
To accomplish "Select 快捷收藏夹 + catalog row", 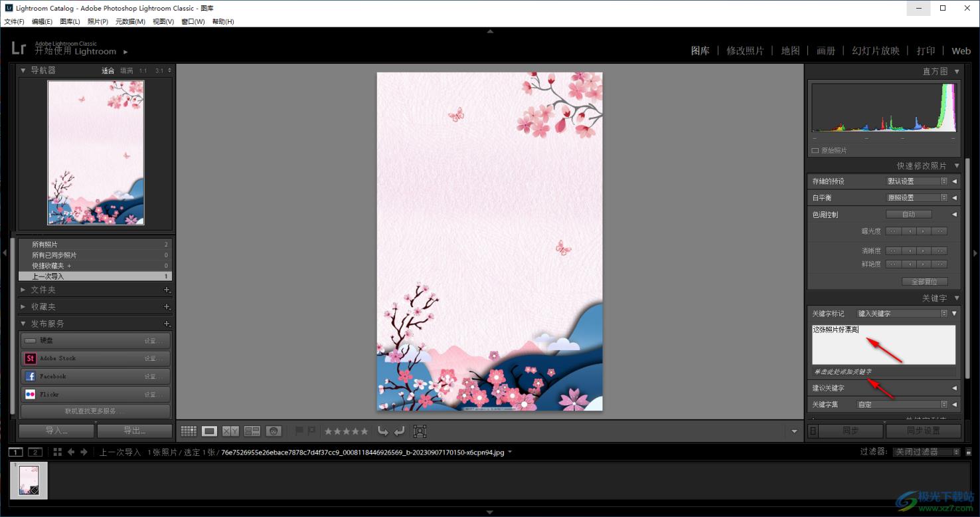I will [95, 266].
